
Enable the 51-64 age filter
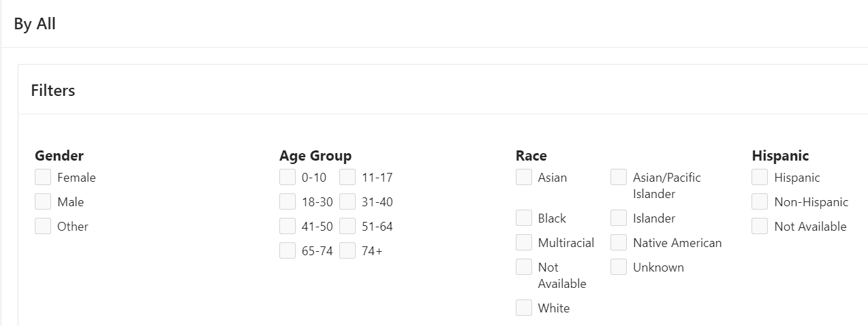click(x=347, y=227)
